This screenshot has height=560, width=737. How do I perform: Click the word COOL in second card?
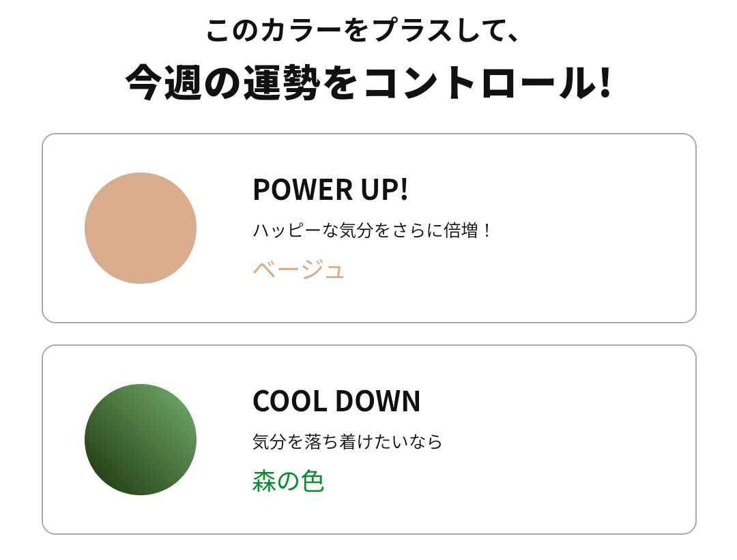coord(289,401)
